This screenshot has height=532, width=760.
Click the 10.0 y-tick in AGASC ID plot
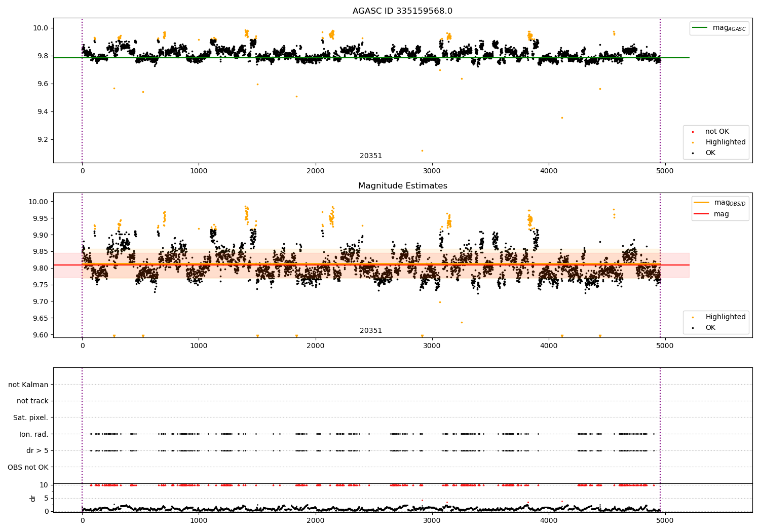[x=41, y=28]
